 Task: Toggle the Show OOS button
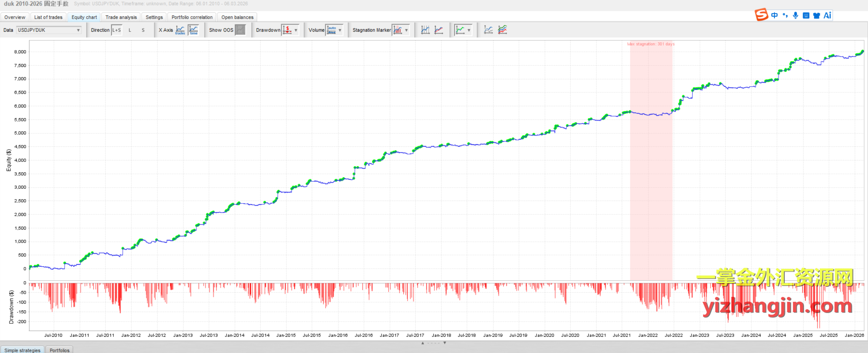pos(240,30)
